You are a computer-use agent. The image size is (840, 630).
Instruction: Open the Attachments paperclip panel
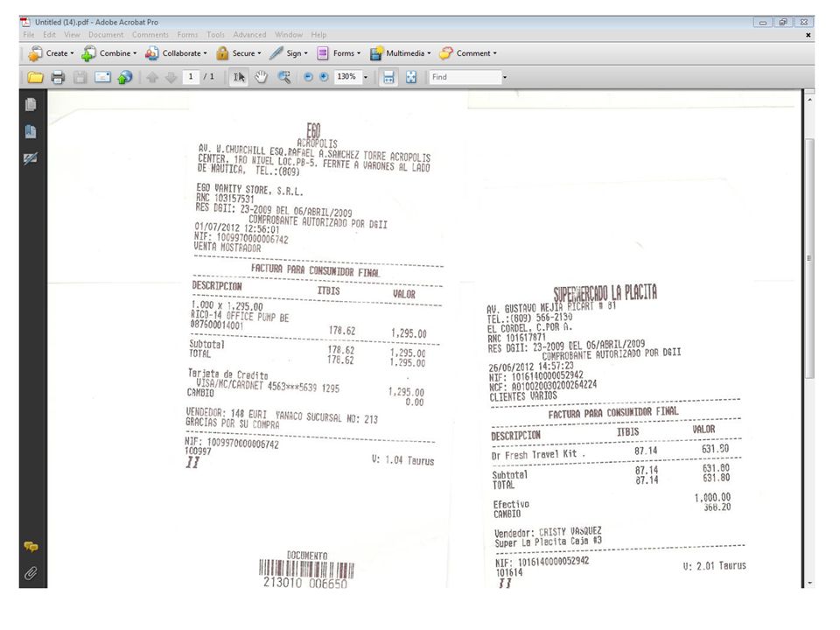pos(31,574)
